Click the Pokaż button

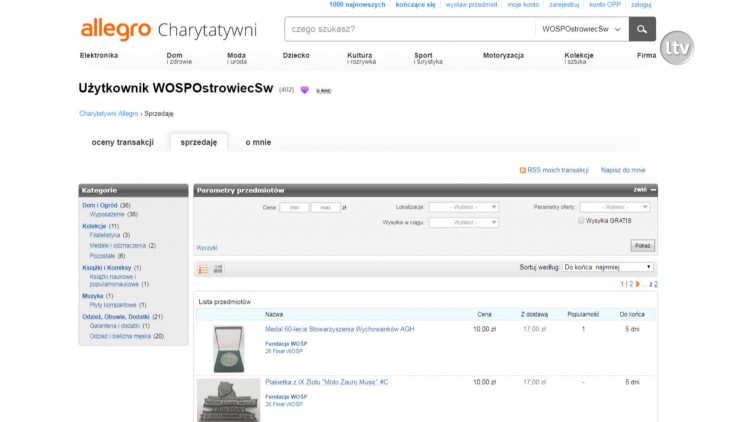tap(642, 245)
